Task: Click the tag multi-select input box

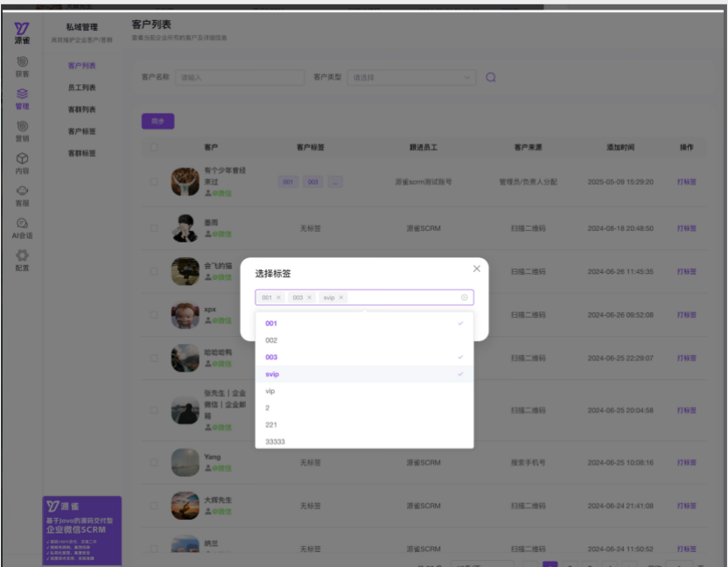Action: pos(364,297)
